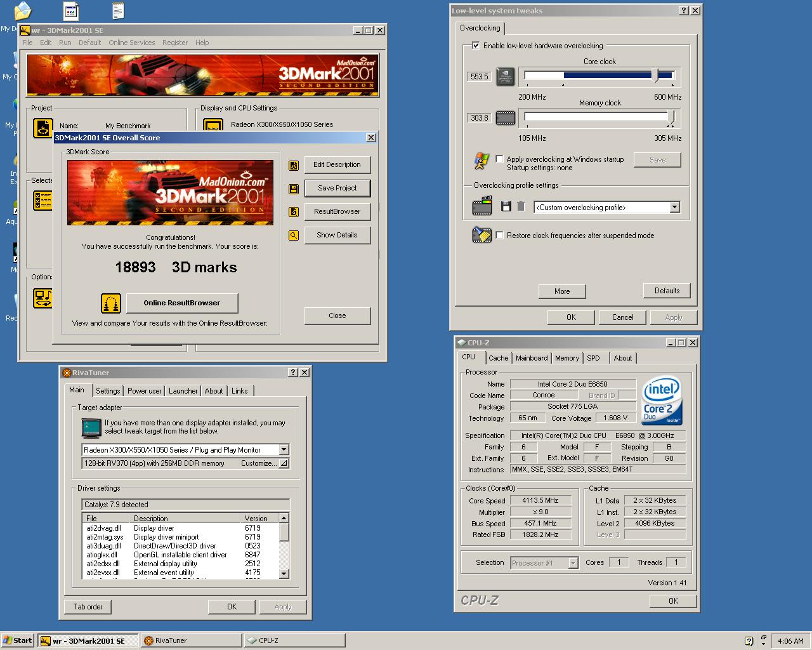Open the Online Services menu
The height and width of the screenshot is (650, 812).
tap(131, 43)
